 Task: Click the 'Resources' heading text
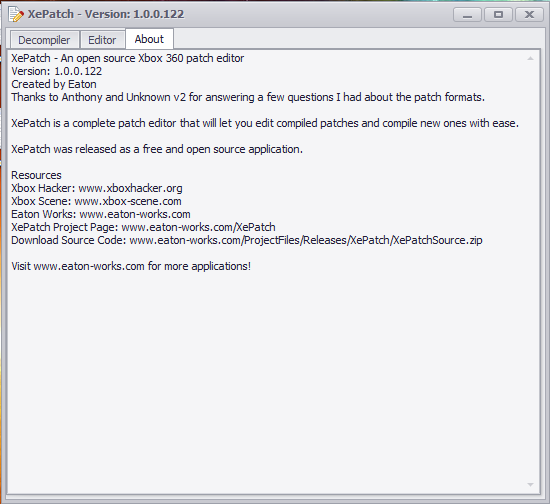tap(36, 175)
